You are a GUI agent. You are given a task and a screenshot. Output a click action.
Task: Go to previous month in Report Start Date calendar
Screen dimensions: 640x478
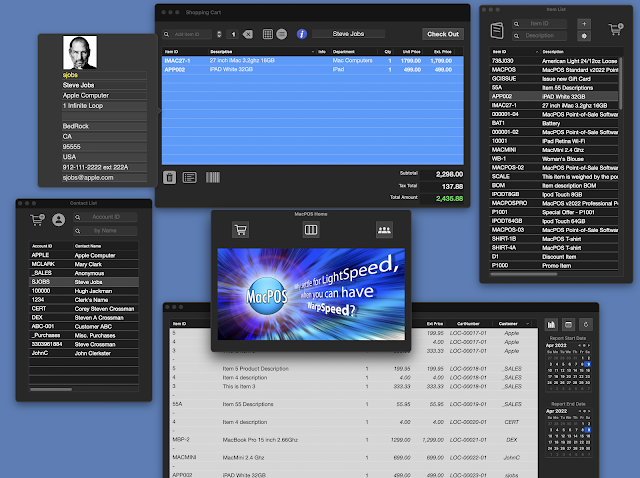click(x=580, y=345)
